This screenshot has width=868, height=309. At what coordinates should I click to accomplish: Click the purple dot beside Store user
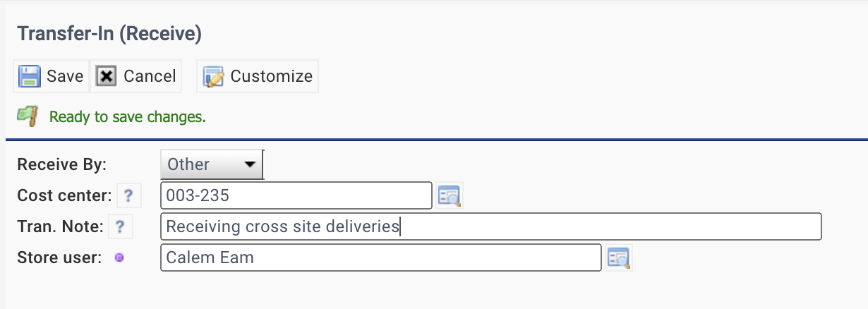point(119,257)
